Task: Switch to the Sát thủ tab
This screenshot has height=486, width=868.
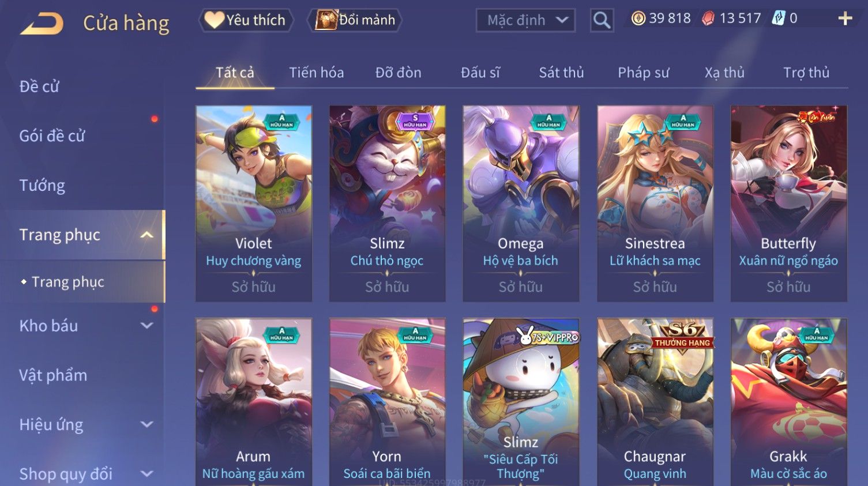Action: tap(561, 73)
